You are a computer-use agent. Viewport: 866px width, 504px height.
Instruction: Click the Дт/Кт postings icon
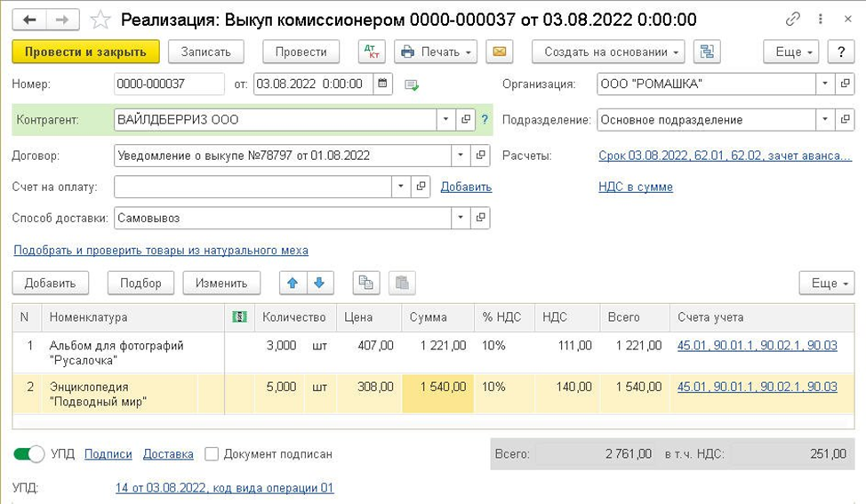(372, 52)
